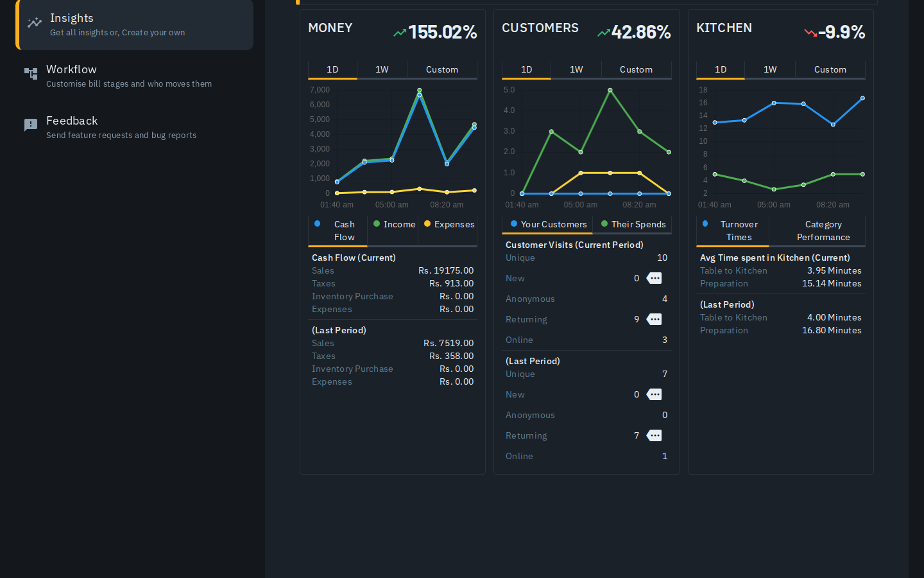Click the Customers 42.86% growth value
This screenshot has height=578, width=924.
pos(641,31)
